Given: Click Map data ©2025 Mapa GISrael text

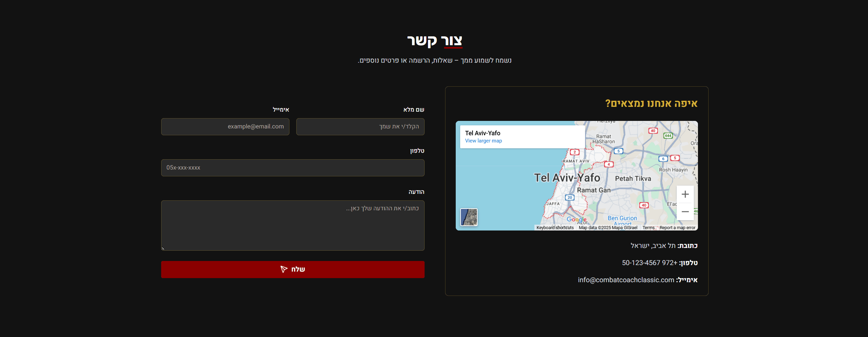Looking at the screenshot, I should (x=608, y=228).
